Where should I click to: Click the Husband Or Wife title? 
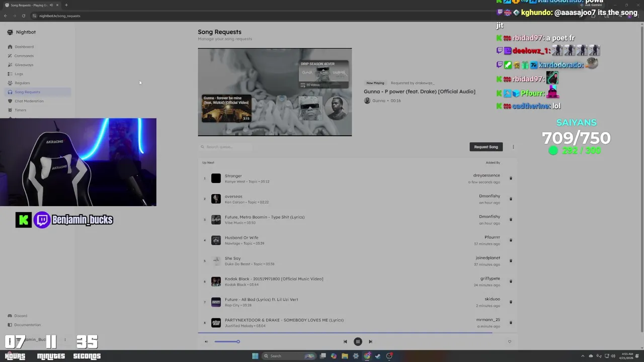click(x=242, y=238)
